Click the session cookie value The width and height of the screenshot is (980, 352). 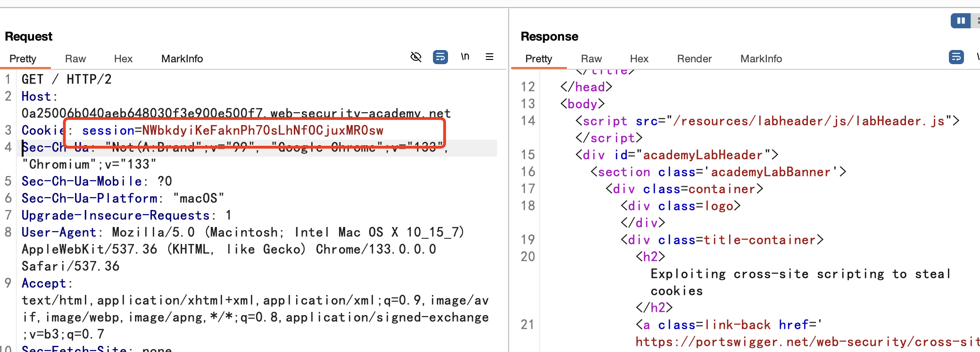(262, 130)
